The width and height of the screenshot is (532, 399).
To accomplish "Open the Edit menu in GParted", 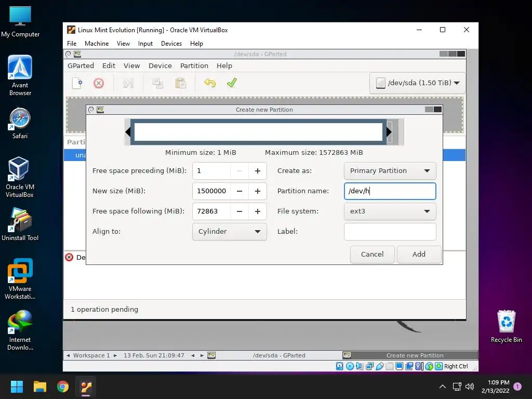I will pyautogui.click(x=109, y=66).
